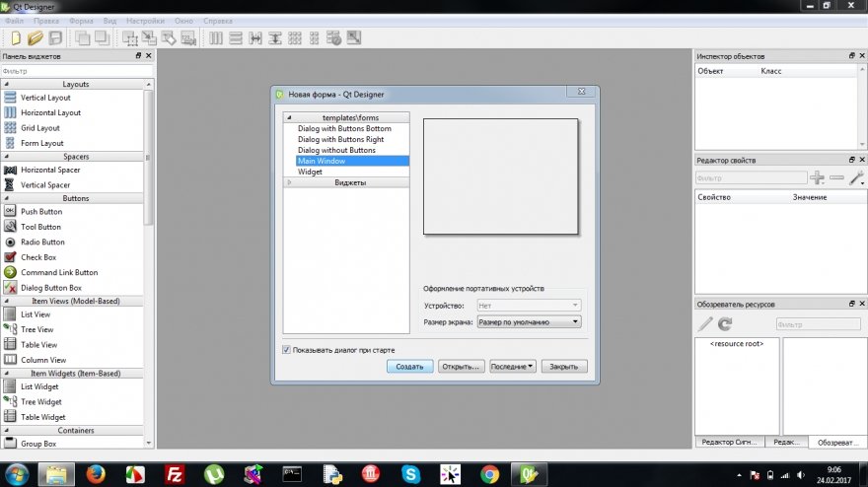Pick Push Button in widget panel
868x487 pixels.
pos(41,211)
